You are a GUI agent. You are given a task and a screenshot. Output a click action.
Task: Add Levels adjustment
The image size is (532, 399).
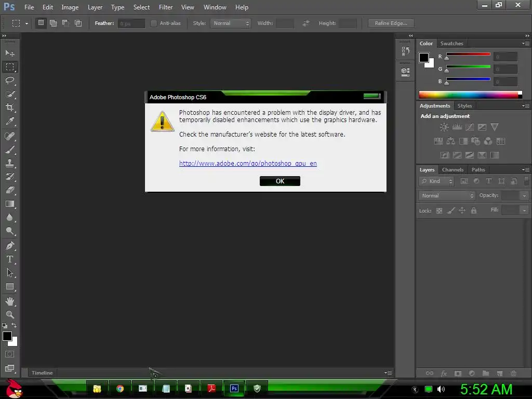(x=457, y=127)
